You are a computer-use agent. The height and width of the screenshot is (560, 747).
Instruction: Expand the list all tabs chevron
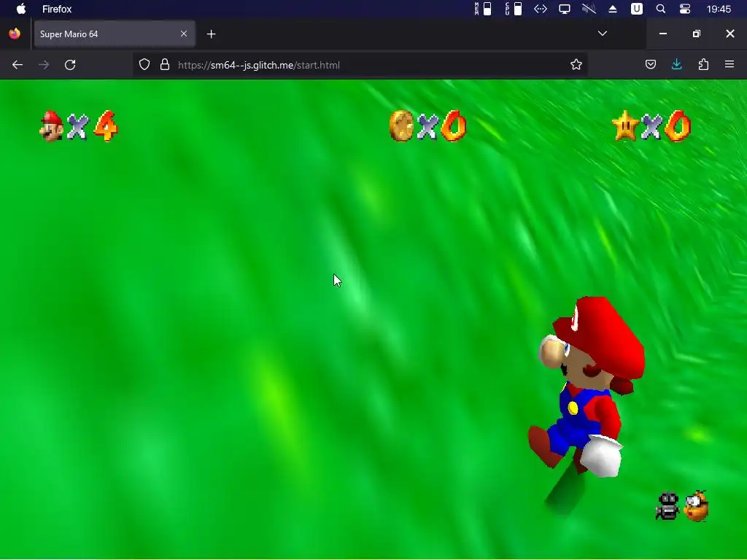pos(603,34)
